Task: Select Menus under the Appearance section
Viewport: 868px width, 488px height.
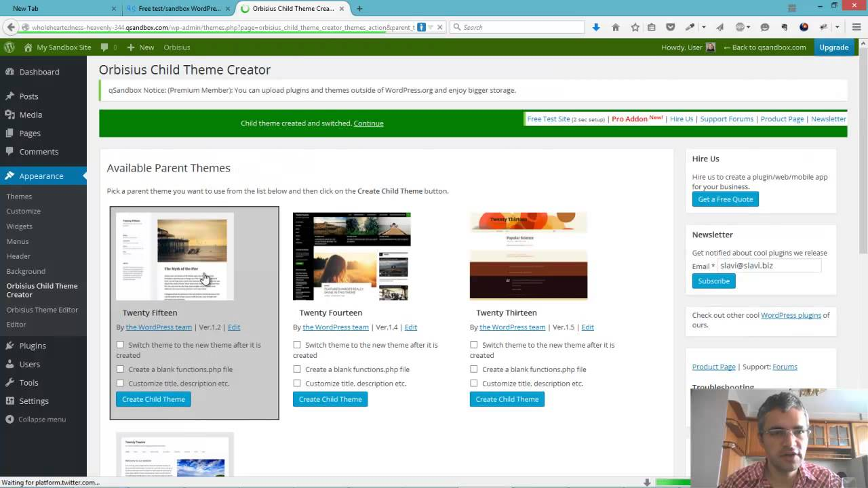Action: pos(18,241)
